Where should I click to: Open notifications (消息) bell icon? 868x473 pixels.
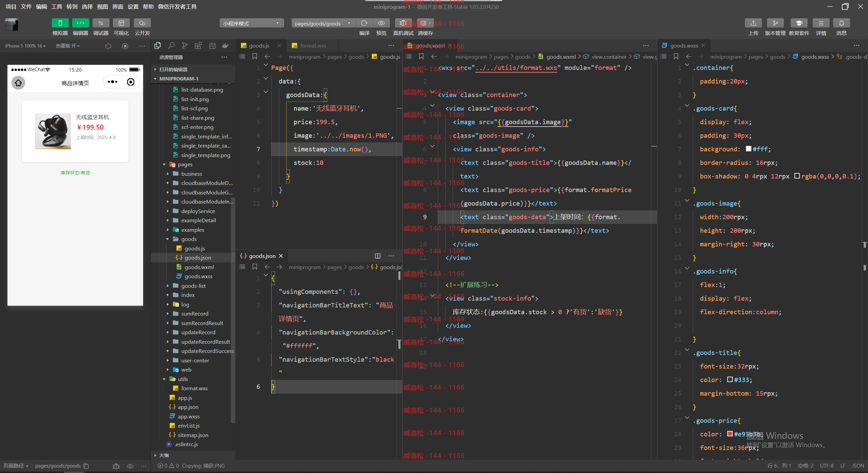coord(841,23)
